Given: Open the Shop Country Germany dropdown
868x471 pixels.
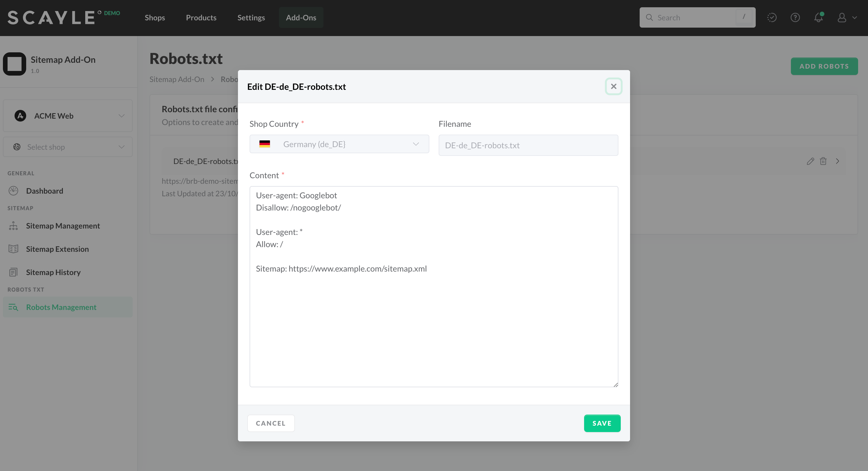Looking at the screenshot, I should (339, 144).
